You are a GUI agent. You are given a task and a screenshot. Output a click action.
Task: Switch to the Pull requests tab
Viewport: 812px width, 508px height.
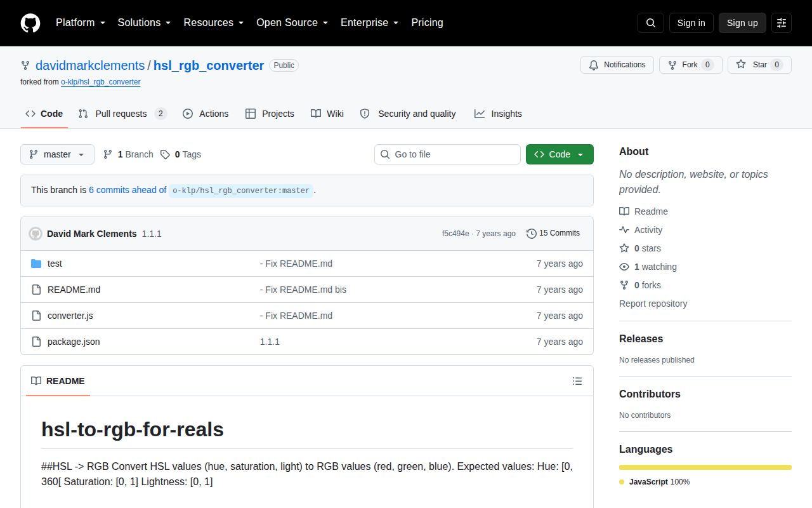(122, 114)
